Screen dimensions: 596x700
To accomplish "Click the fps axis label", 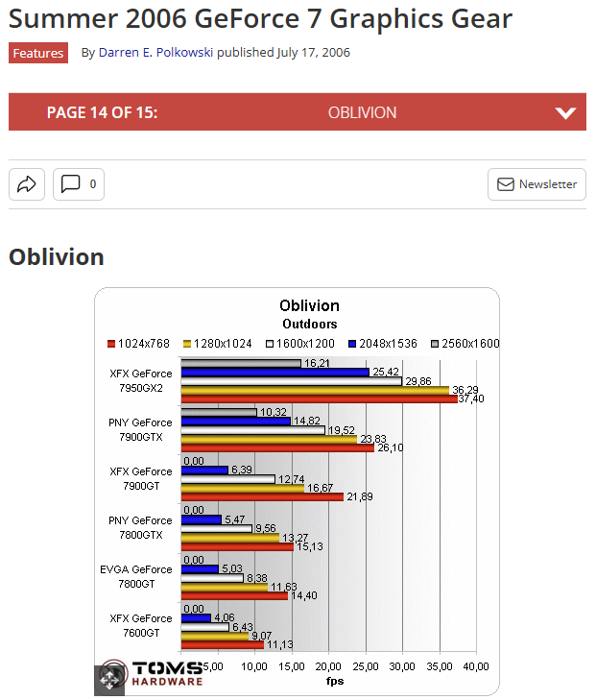I will click(335, 681).
